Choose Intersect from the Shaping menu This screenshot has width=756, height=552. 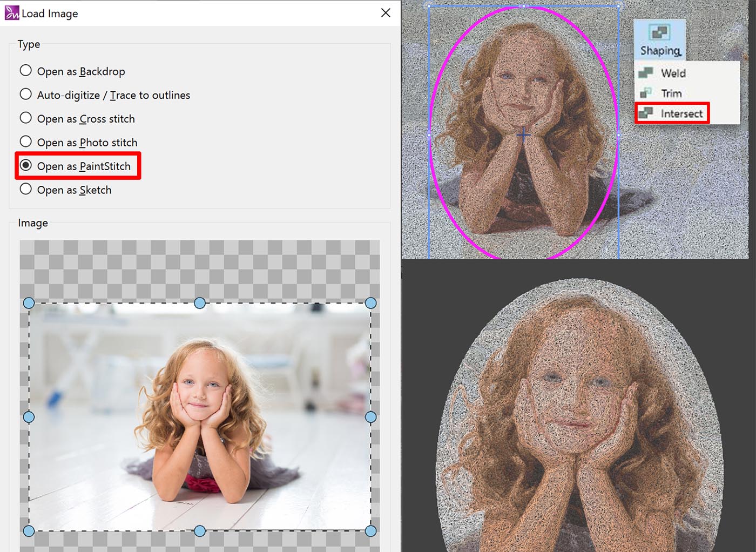681,113
